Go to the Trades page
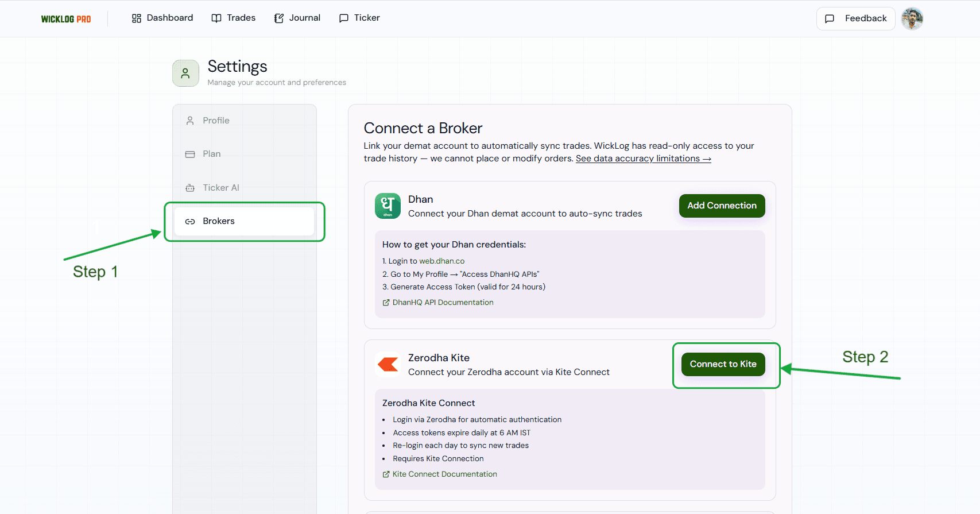The height and width of the screenshot is (514, 980). click(x=234, y=18)
